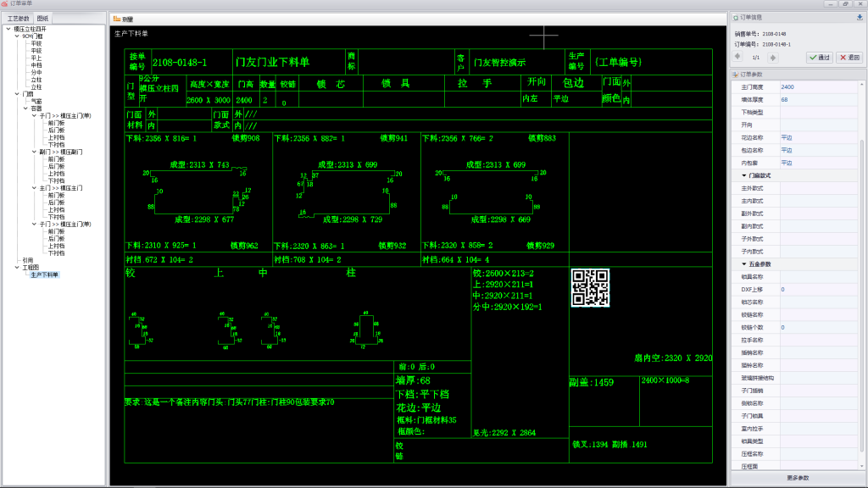This screenshot has height=488, width=868.
Task: Collapse the 门扇款式 parameter group
Action: [743, 175]
